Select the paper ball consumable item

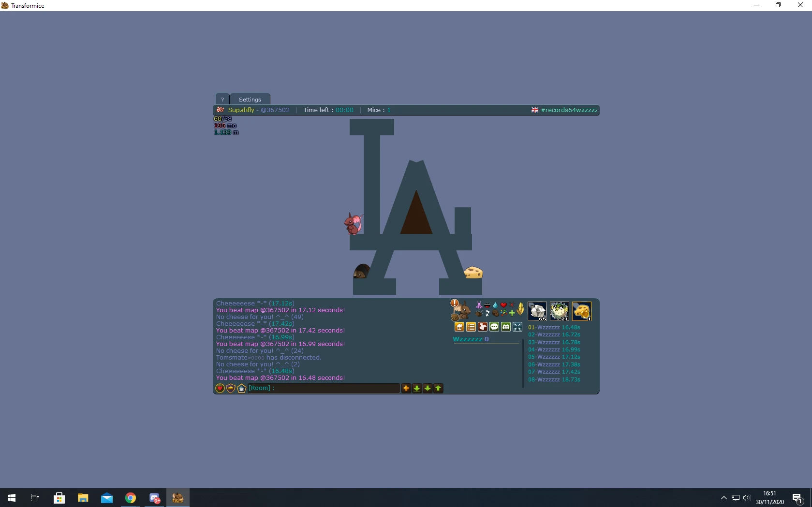pos(537,311)
